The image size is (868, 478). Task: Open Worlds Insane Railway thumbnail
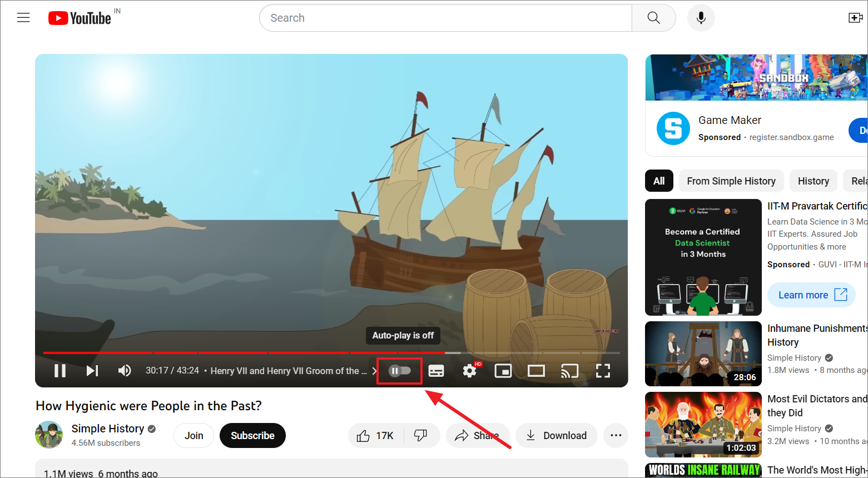pyautogui.click(x=703, y=470)
